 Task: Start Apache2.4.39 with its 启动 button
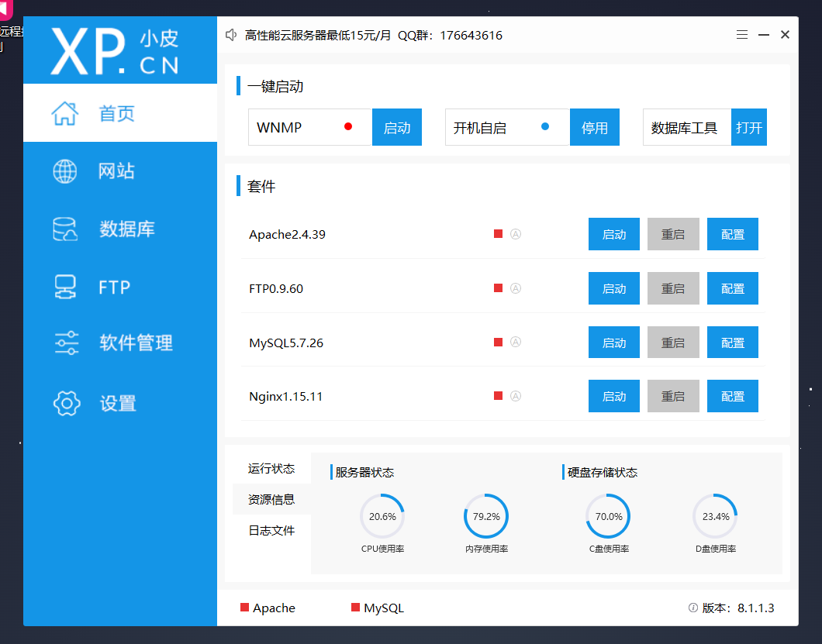tap(613, 234)
